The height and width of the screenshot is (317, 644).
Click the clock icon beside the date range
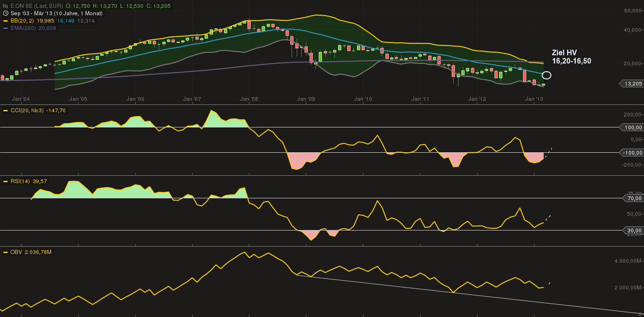6,13
